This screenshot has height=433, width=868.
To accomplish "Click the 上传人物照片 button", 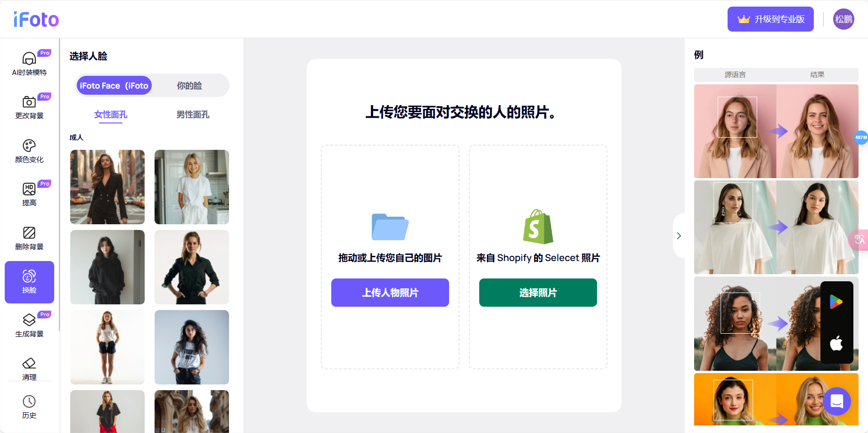I will (x=390, y=293).
